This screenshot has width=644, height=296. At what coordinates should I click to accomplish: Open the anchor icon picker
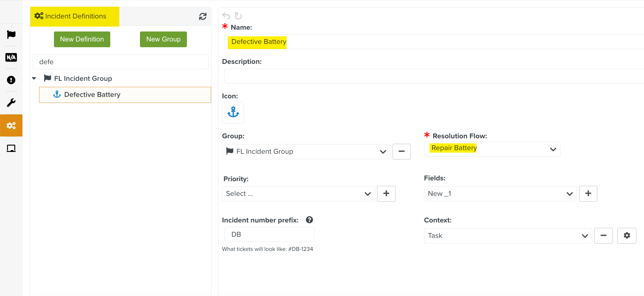tap(233, 112)
